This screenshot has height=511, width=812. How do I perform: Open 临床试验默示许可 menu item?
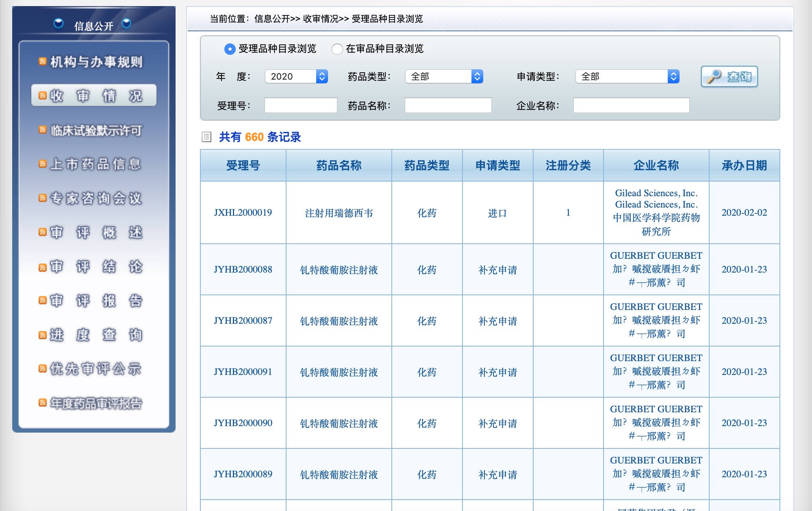[x=96, y=130]
